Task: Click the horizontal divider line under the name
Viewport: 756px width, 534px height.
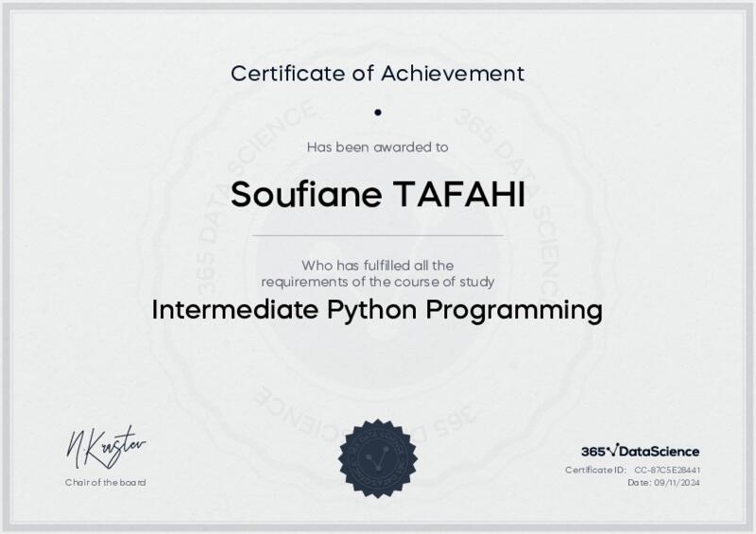Action: [x=377, y=234]
